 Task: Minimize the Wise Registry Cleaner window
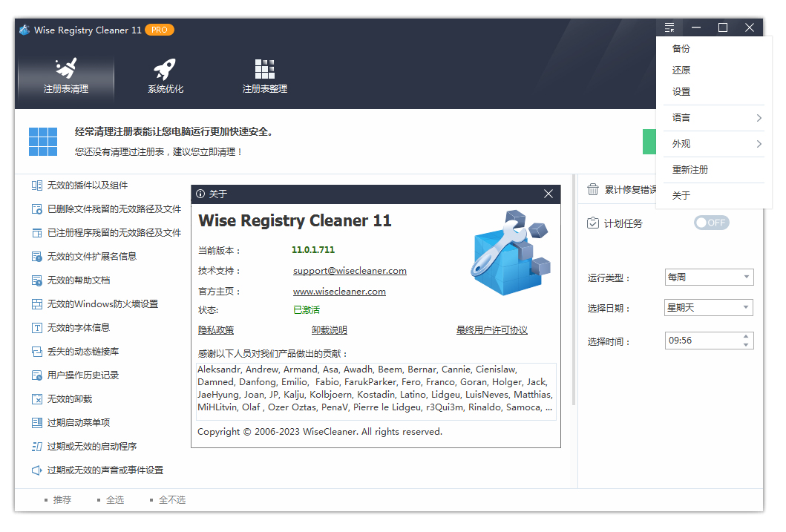[x=696, y=27]
